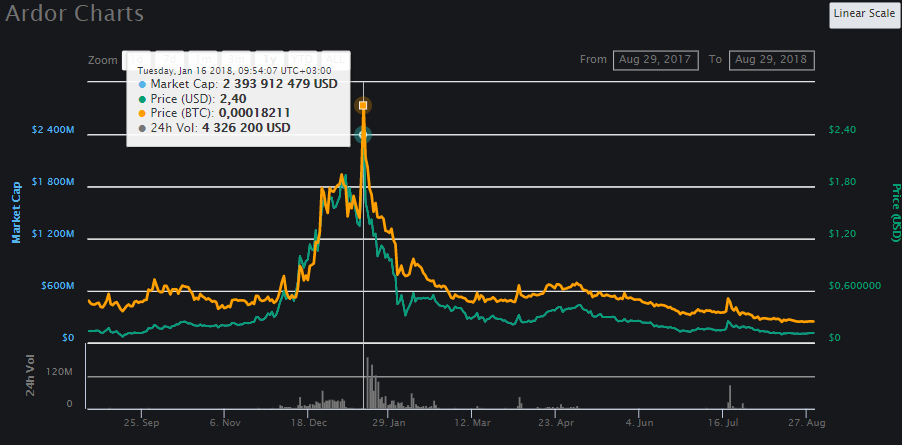Viewport: 902px width, 445px height.
Task: Click the 4. Jun date label
Action: (640, 423)
